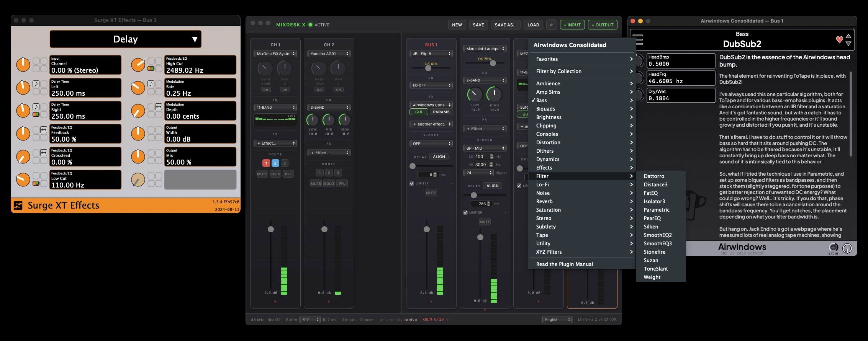The height and width of the screenshot is (341, 868).
Task: Click the + INPUT button
Action: tap(572, 25)
